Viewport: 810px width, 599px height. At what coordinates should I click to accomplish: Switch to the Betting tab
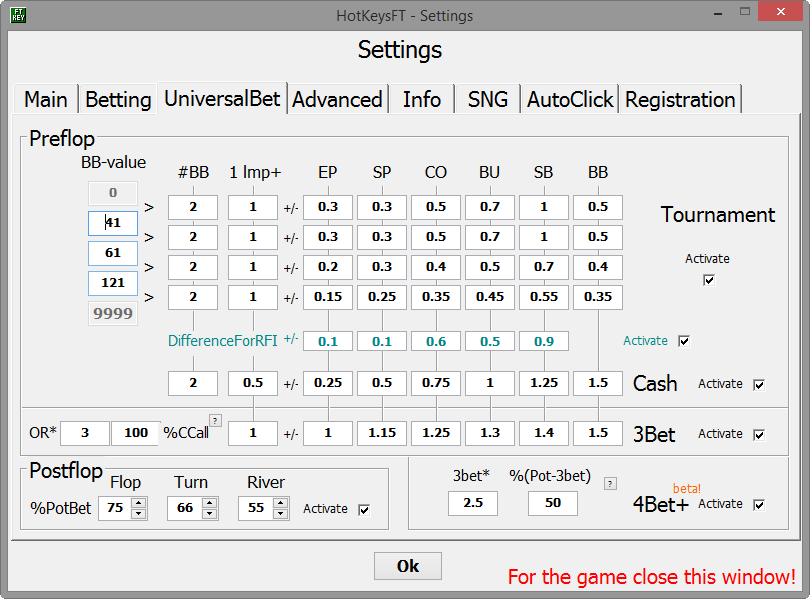point(118,99)
